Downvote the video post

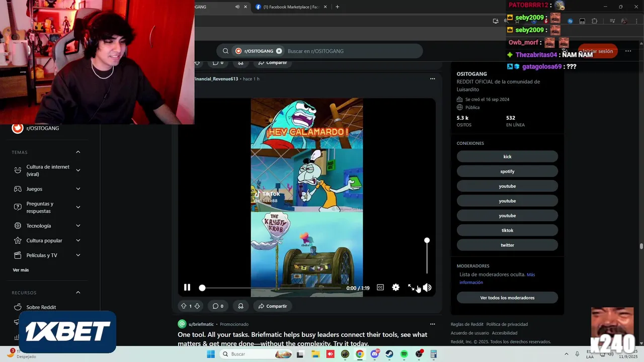point(197,306)
